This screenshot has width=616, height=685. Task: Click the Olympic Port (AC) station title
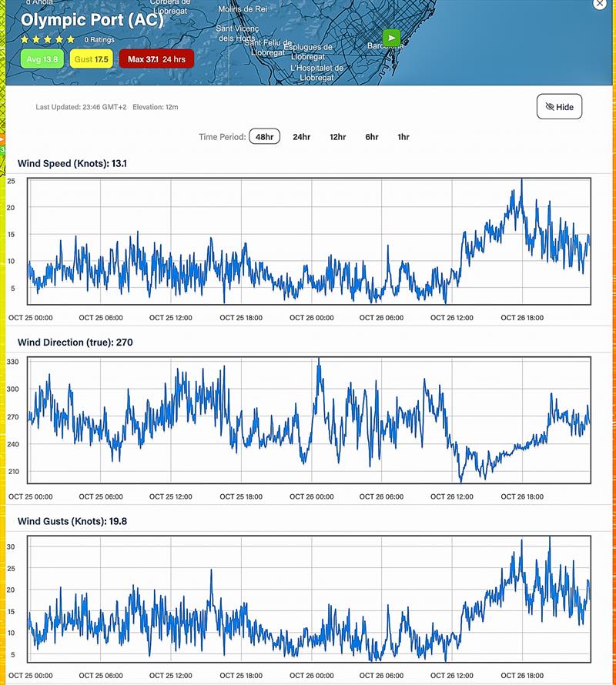click(92, 20)
